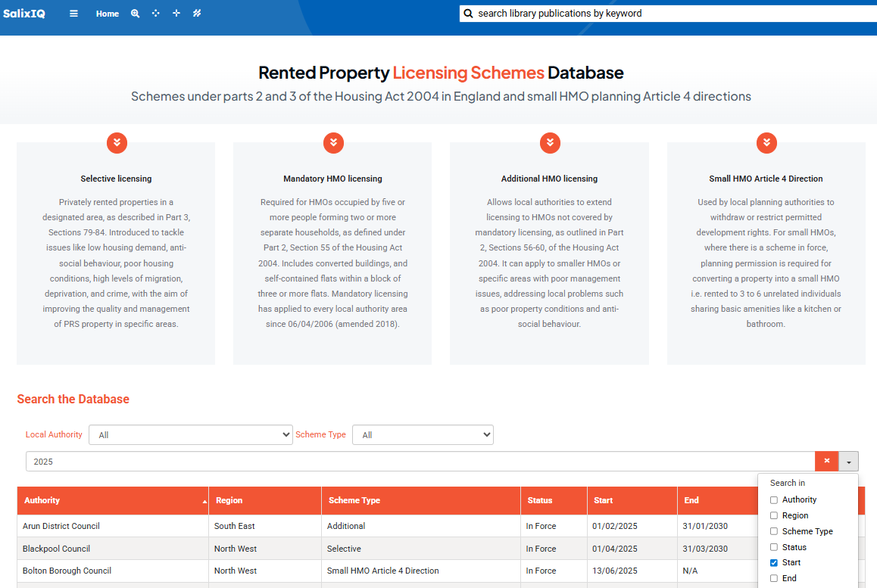Click the diagonal hash icon in navbar
This screenshot has height=588, width=877.
tap(197, 14)
